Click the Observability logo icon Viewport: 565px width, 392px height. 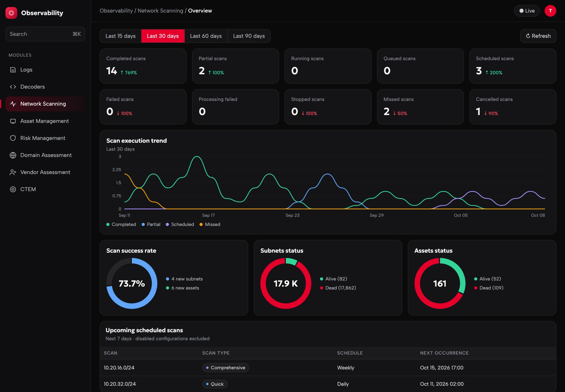pos(11,13)
